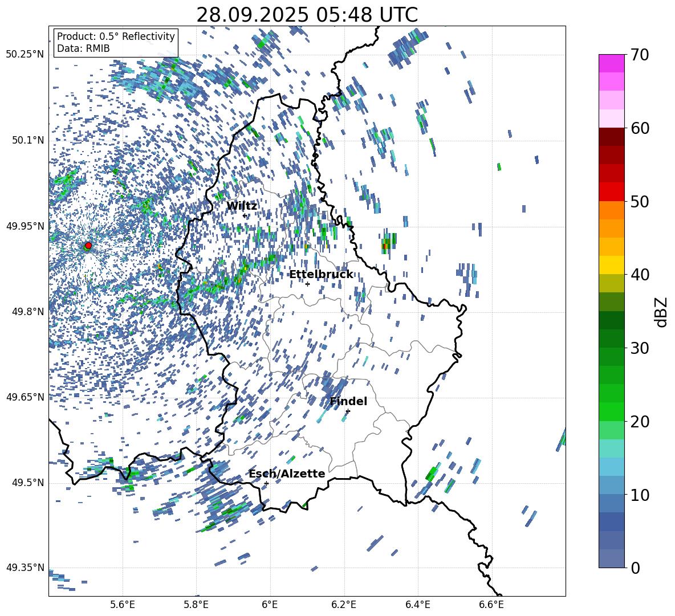Click the 50 dBZ colorbar label
Screen dimensions: 675x616
pyautogui.click(x=639, y=202)
